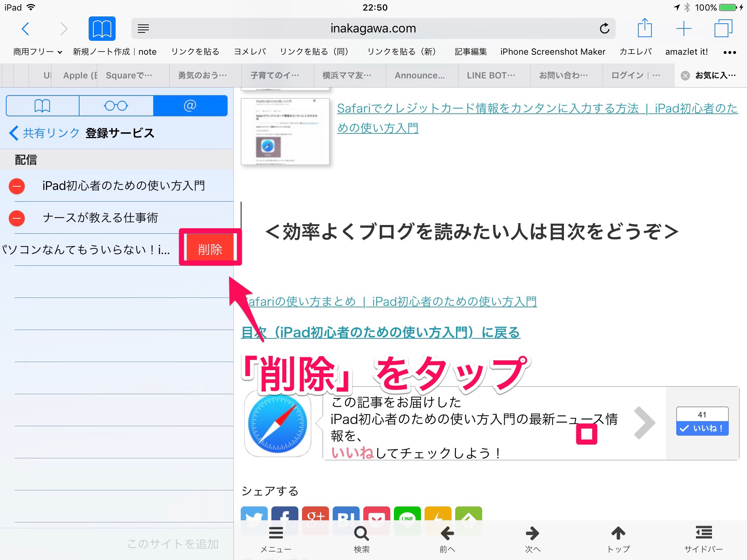Image resolution: width=747 pixels, height=560 pixels.
Task: Open Safariでクレジットカード情報 article link
Action: point(538,118)
